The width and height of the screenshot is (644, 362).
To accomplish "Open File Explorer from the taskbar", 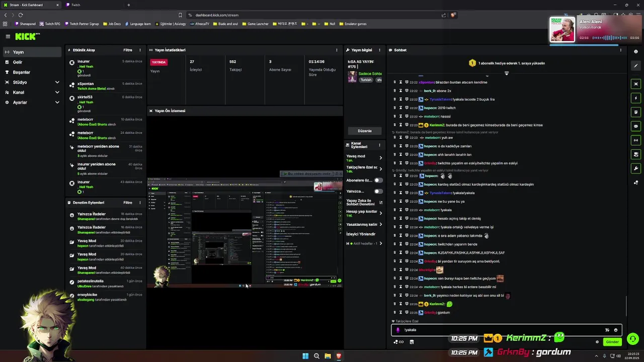I will pos(328,356).
